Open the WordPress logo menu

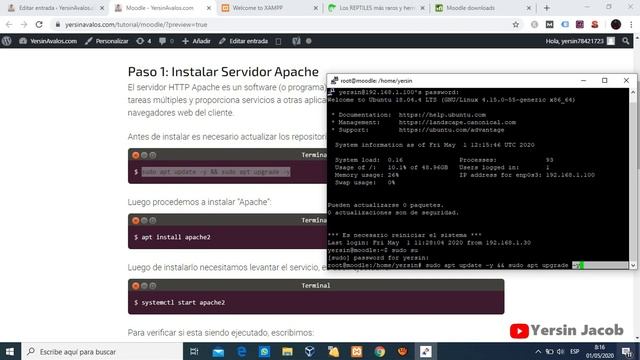[x=7, y=41]
